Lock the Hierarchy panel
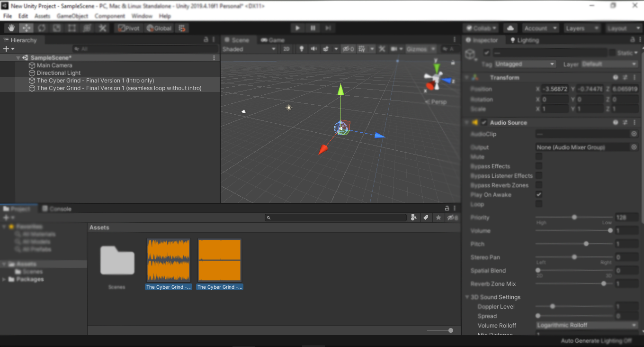Image resolution: width=644 pixels, height=347 pixels. [206, 40]
